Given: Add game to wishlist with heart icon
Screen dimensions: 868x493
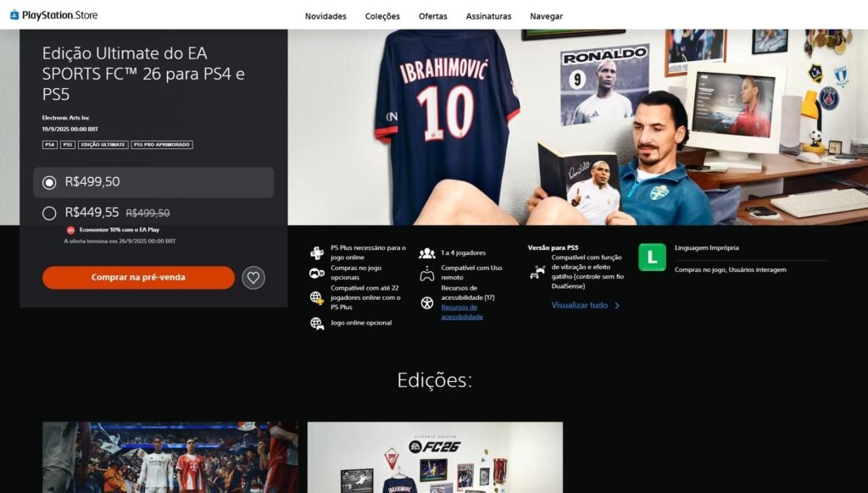Looking at the screenshot, I should point(253,278).
